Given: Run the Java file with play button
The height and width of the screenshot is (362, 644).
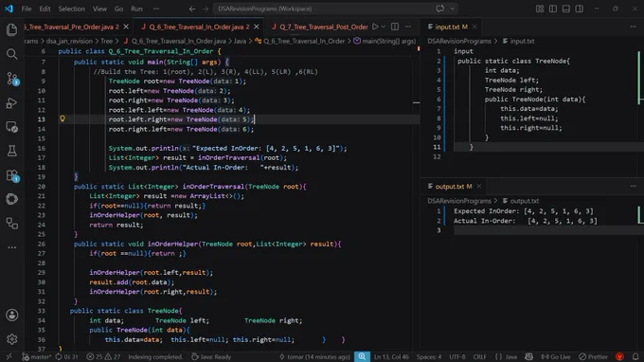Looking at the screenshot, I should tap(375, 27).
